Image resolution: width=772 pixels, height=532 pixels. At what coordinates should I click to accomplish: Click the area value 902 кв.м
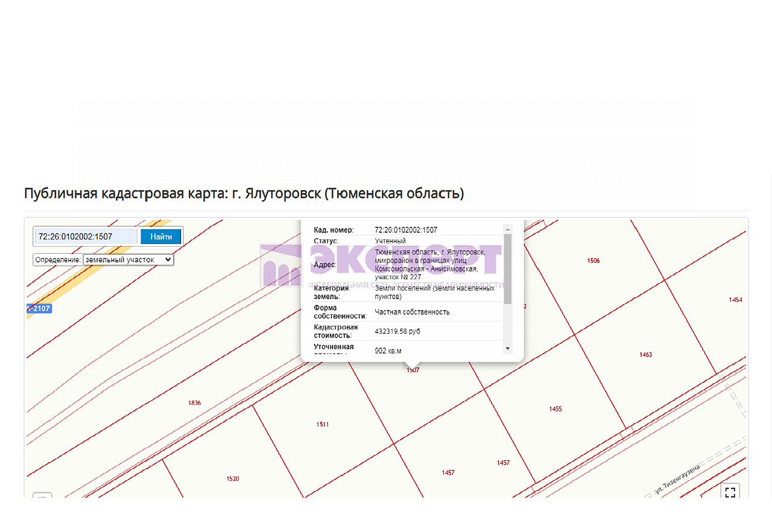point(388,351)
